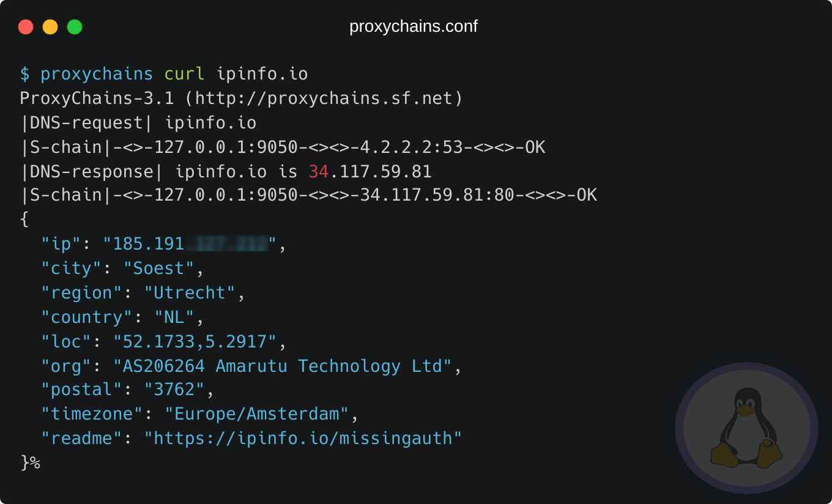Click the org value AS206264 Amarutu Technology

[x=283, y=366]
